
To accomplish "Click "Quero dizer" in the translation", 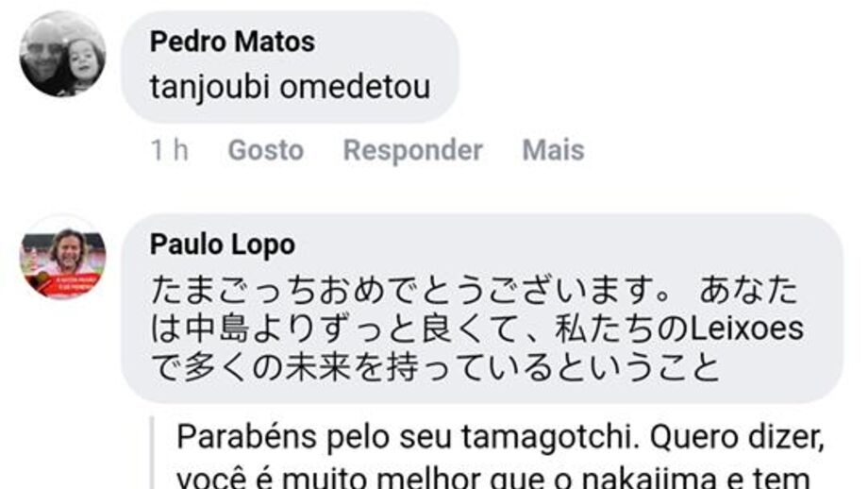I will click(738, 437).
